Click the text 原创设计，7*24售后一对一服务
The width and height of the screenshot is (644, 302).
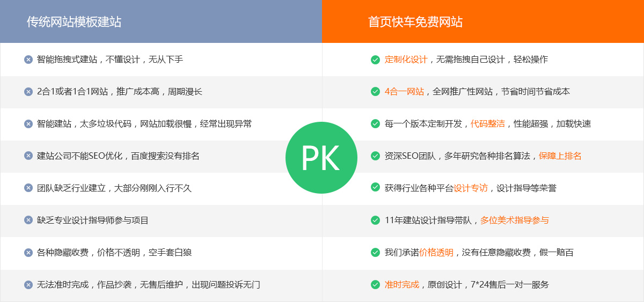(488, 285)
